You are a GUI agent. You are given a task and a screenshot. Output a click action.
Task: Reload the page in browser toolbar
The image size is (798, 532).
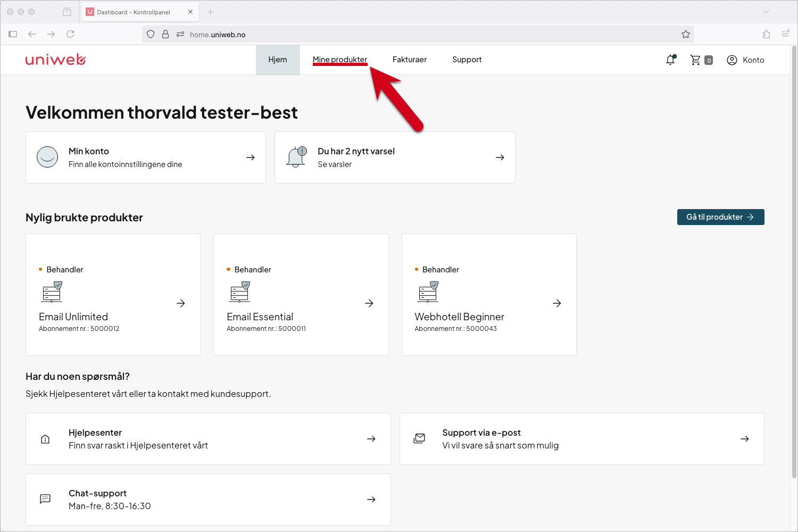click(x=70, y=34)
